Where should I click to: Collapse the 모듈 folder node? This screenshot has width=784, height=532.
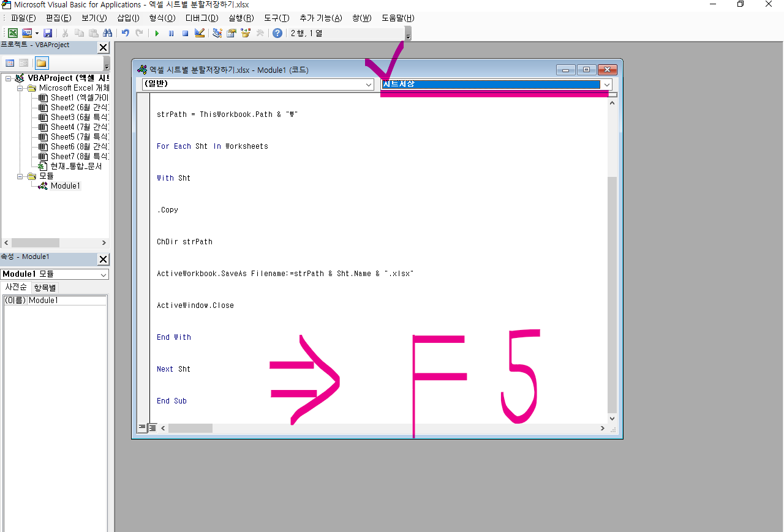[x=20, y=176]
